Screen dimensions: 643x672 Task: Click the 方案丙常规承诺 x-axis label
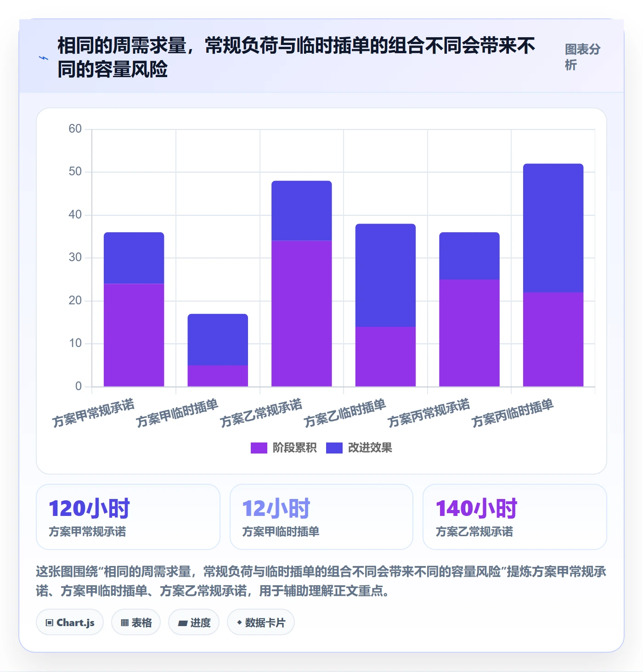point(429,413)
